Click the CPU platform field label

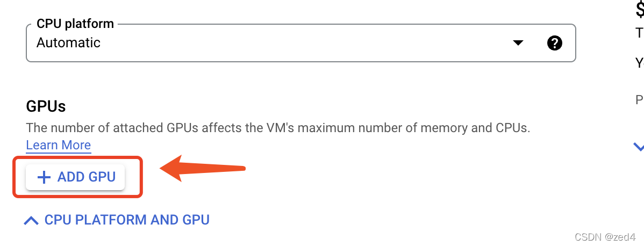point(75,24)
